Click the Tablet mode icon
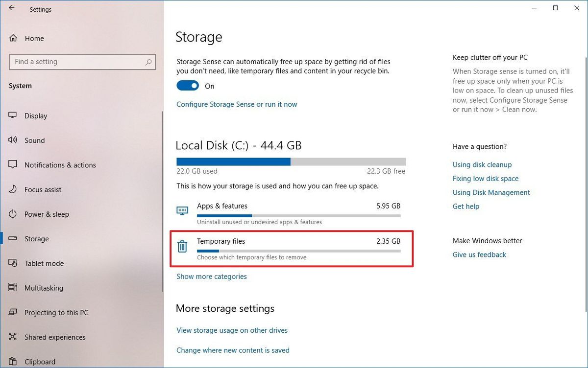 12,263
